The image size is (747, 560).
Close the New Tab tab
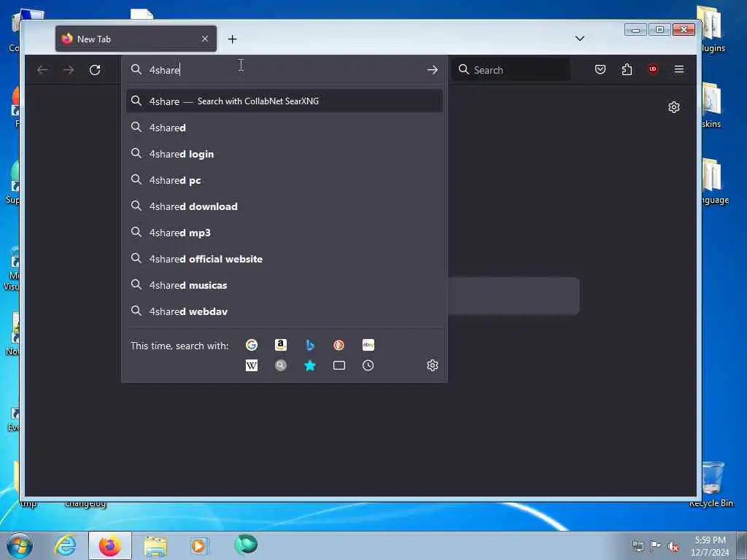click(x=205, y=39)
